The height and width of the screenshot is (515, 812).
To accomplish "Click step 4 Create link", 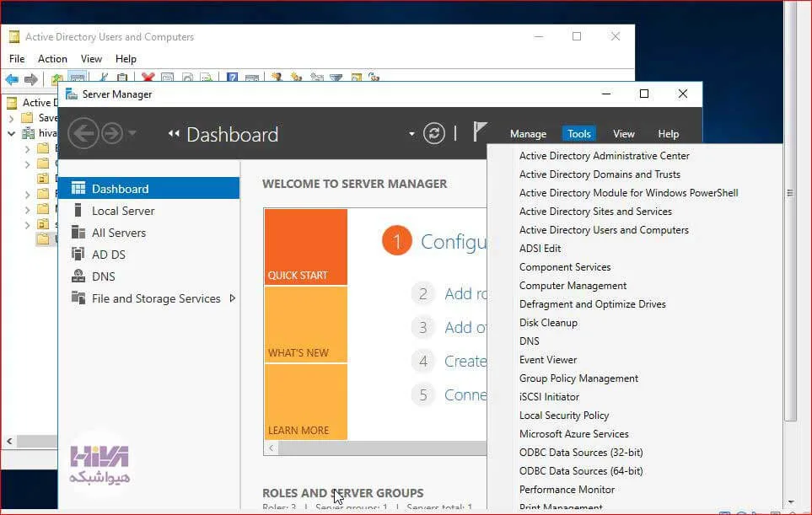I will (465, 362).
